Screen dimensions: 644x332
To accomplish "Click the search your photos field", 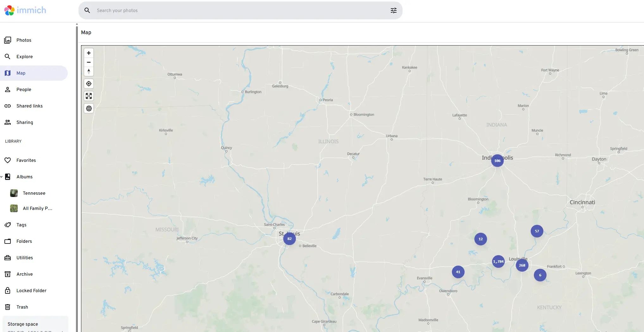I will [x=241, y=10].
